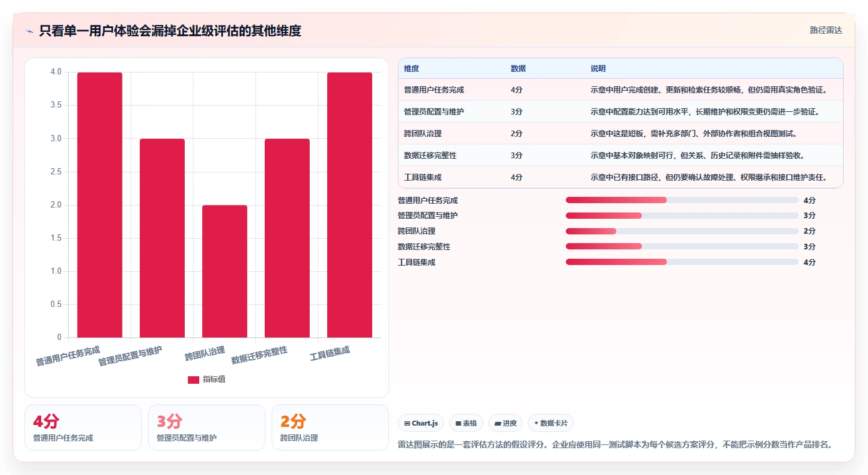The image size is (868, 475).
Task: Click the description starting 示意中这是短板
Action: (x=694, y=134)
